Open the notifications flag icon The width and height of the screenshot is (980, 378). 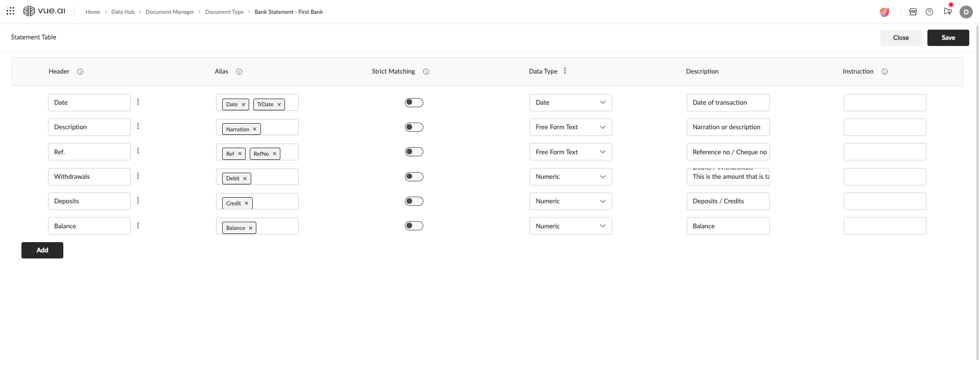[x=948, y=11]
